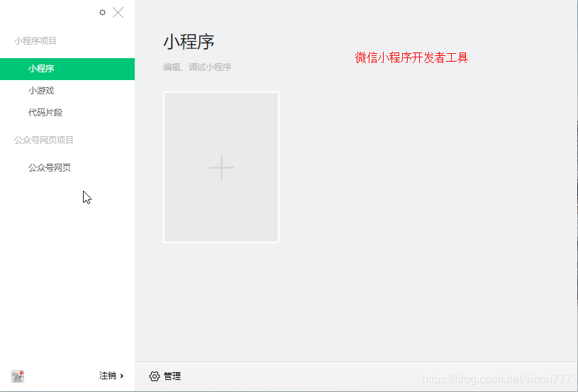
Task: Switch to 小游戏 project type
Action: 67,91
